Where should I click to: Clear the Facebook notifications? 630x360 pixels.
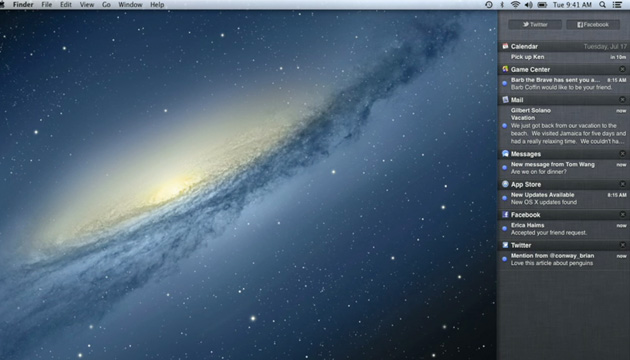(x=622, y=215)
